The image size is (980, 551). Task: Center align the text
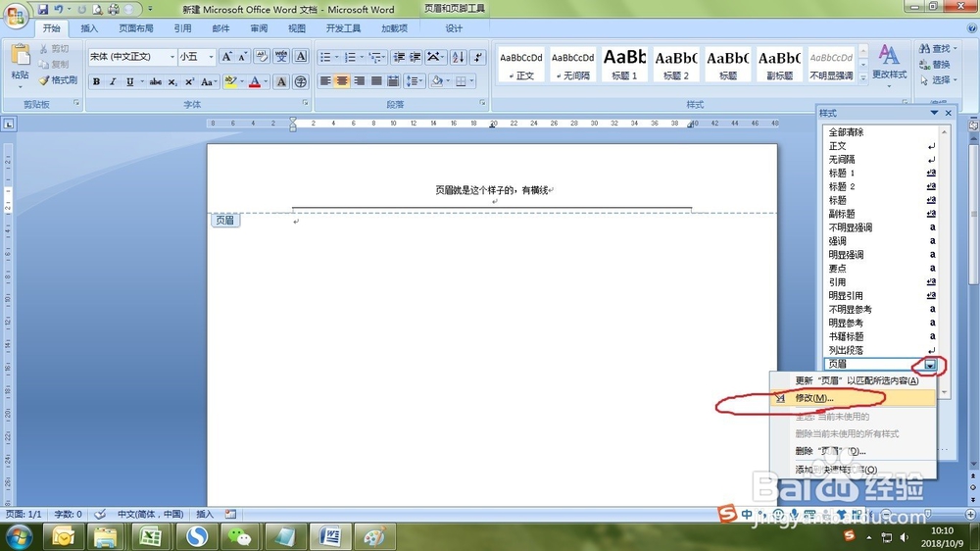[x=342, y=81]
